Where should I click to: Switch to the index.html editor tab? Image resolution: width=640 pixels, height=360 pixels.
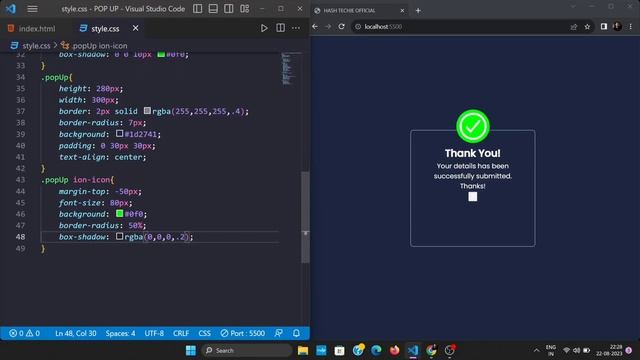(x=32, y=29)
